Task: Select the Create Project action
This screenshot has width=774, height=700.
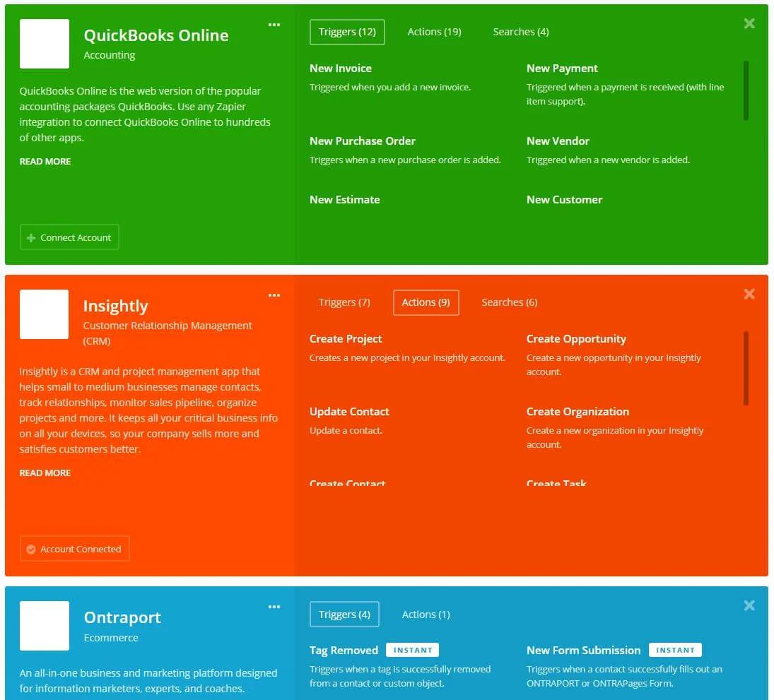Action: click(346, 339)
